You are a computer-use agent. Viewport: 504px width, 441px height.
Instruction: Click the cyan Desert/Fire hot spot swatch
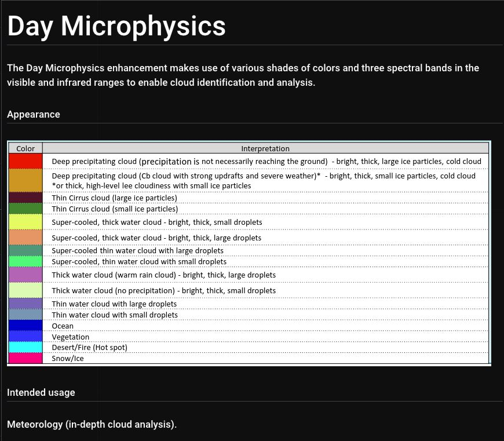pyautogui.click(x=25, y=347)
